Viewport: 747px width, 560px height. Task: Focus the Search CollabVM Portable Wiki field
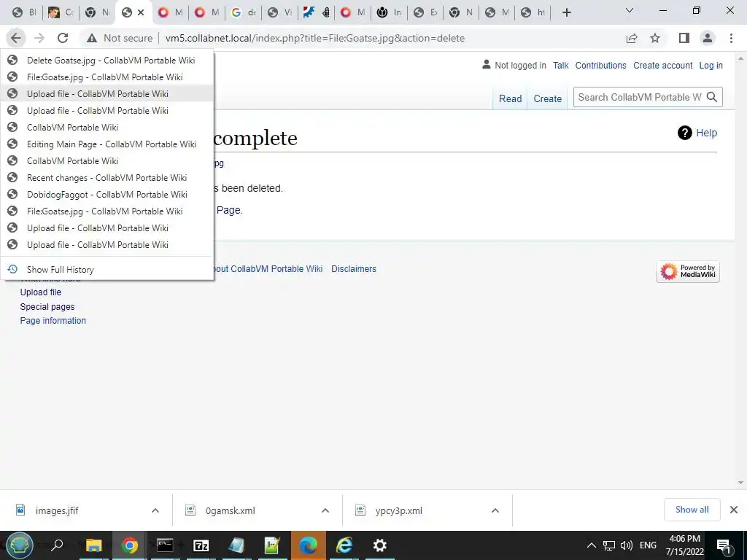click(639, 97)
